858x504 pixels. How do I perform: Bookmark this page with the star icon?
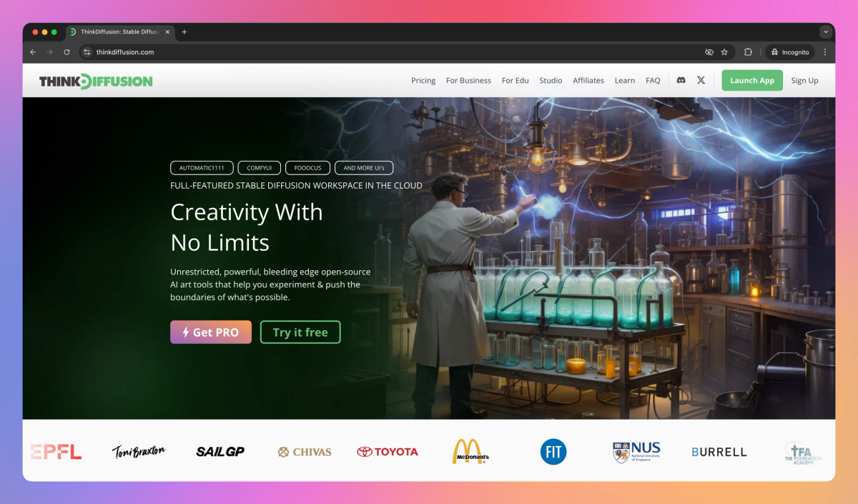point(724,52)
